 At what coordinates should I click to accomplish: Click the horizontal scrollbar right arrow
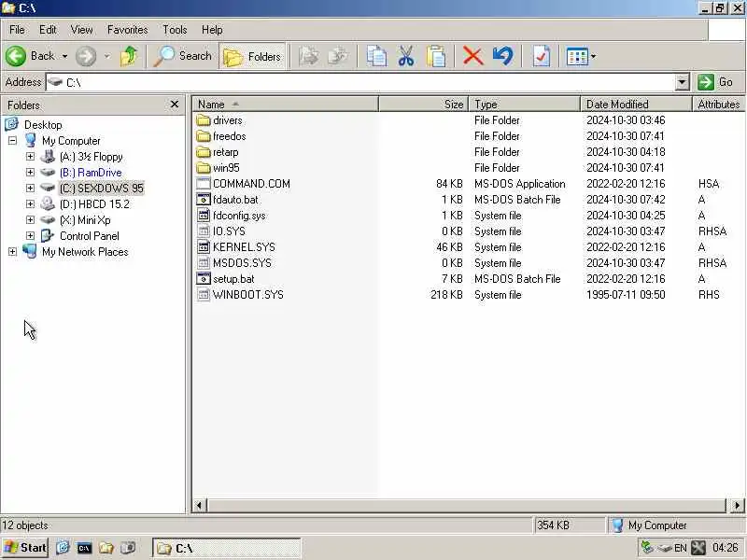click(x=737, y=505)
